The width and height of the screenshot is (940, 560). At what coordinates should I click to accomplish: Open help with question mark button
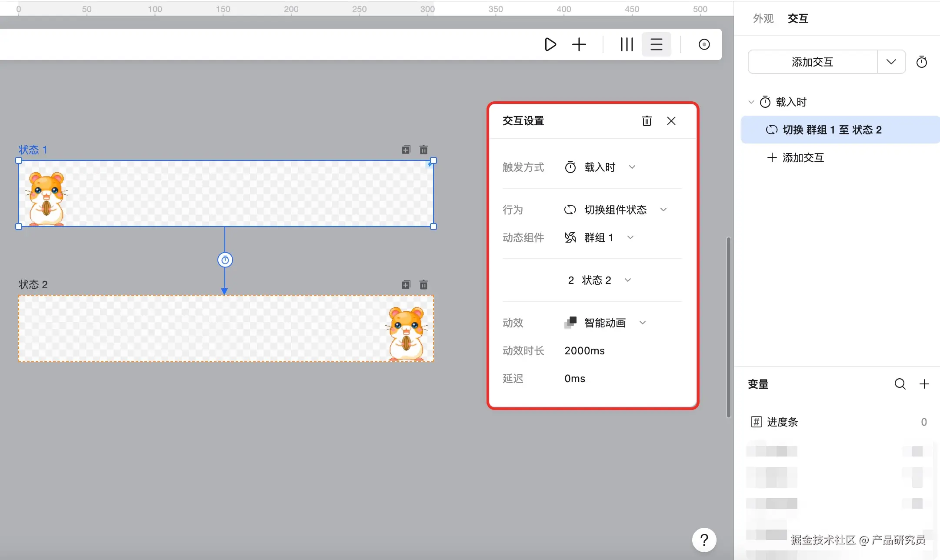pos(704,540)
